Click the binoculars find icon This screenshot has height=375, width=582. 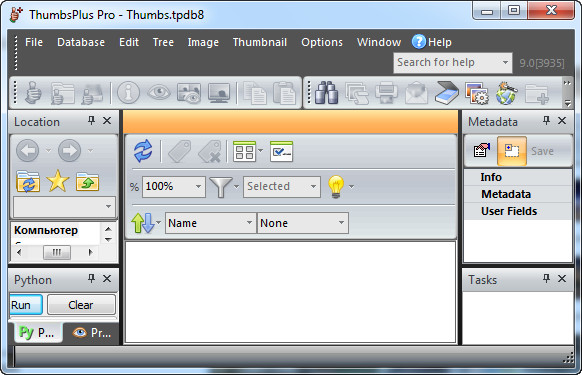326,92
